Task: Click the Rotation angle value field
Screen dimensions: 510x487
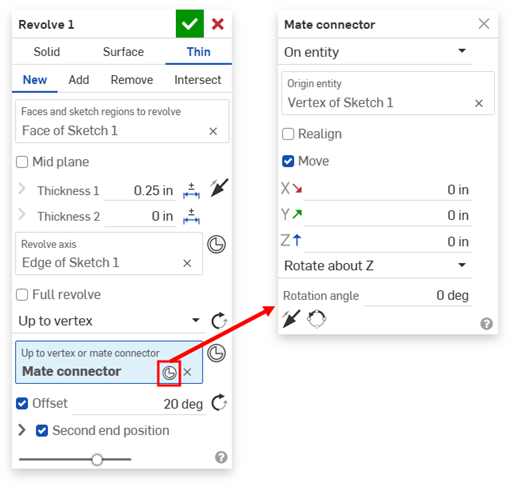Action: pyautogui.click(x=418, y=295)
